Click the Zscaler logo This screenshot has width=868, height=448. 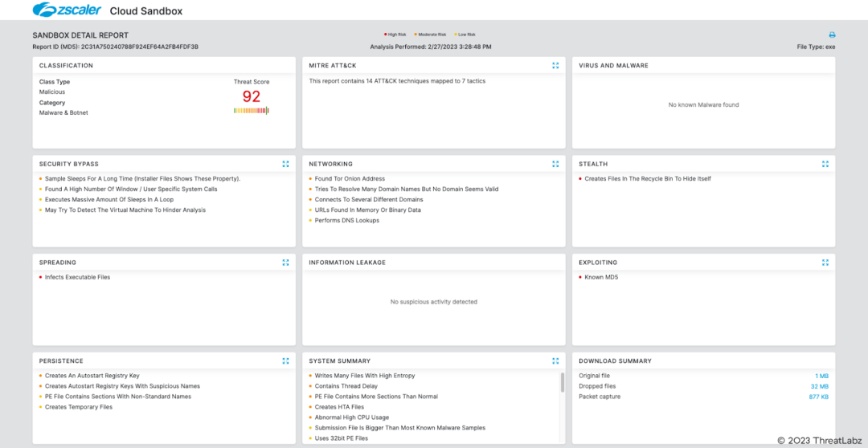coord(66,10)
